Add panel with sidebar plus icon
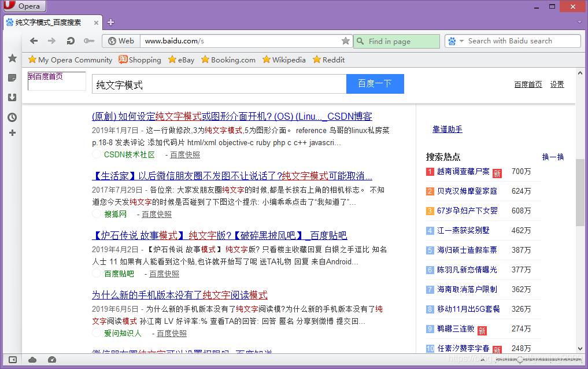 point(12,133)
